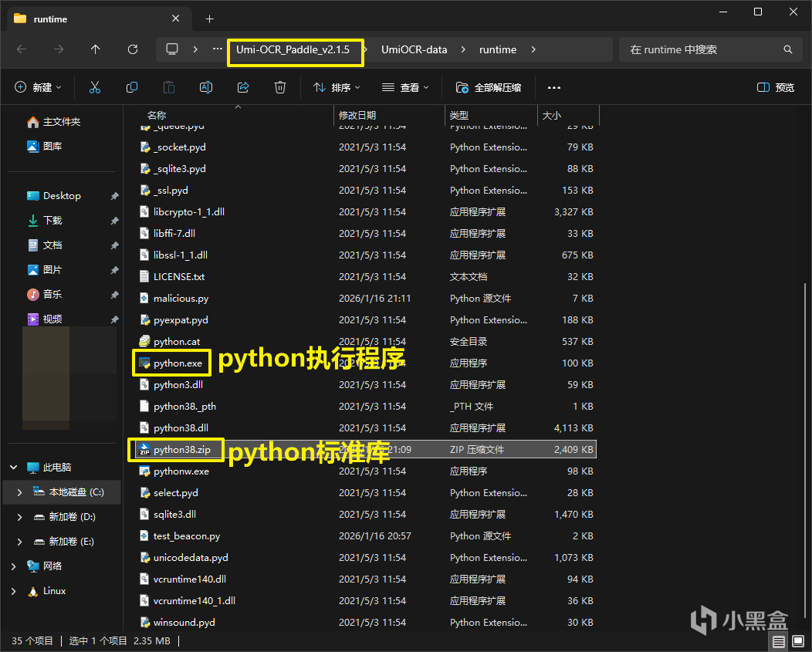Sort by 修改日期 column header
The height and width of the screenshot is (652, 812).
(357, 116)
